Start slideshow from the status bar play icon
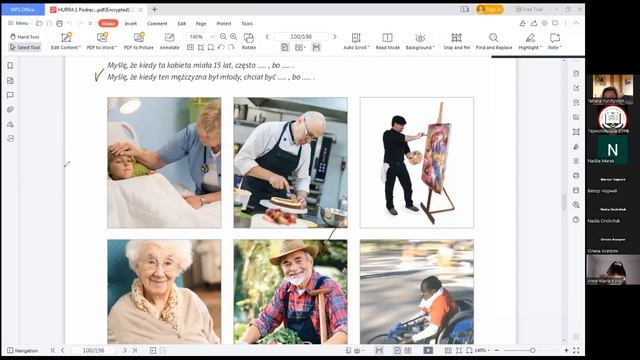This screenshot has width=640, height=360. coord(428,350)
